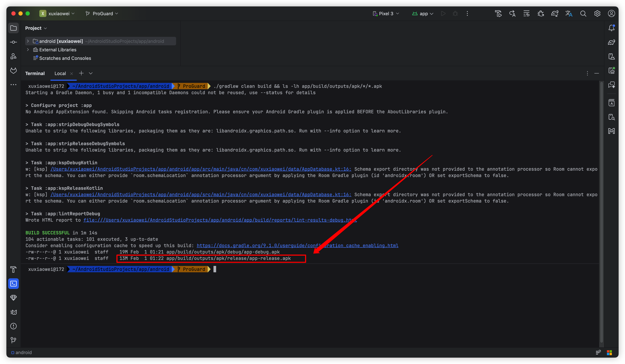The width and height of the screenshot is (625, 364).
Task: Open the Pixel 3 device dropdown
Action: pyautogui.click(x=386, y=14)
